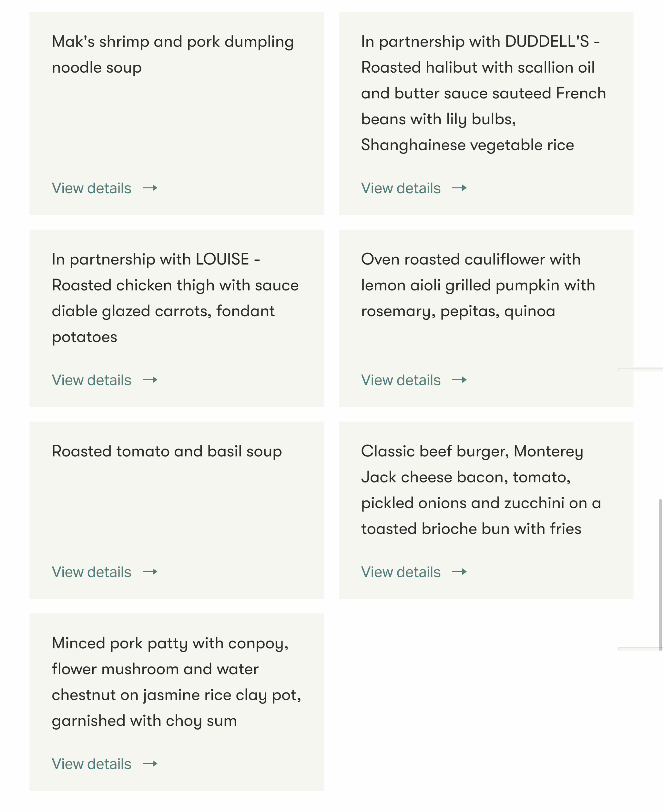Open View details for oven roasted cauliflower
The image size is (663, 812).
pyautogui.click(x=401, y=380)
